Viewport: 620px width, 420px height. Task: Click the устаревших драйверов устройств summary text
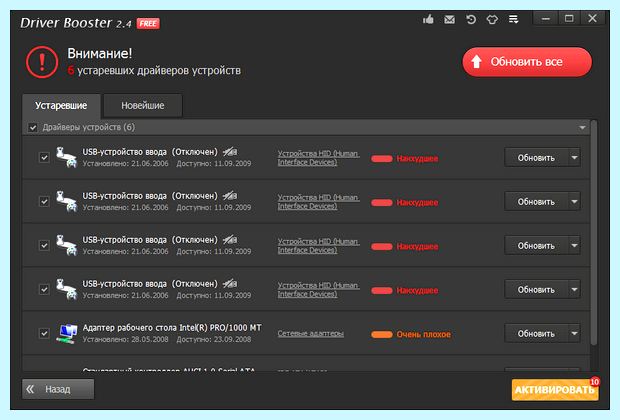pos(159,70)
